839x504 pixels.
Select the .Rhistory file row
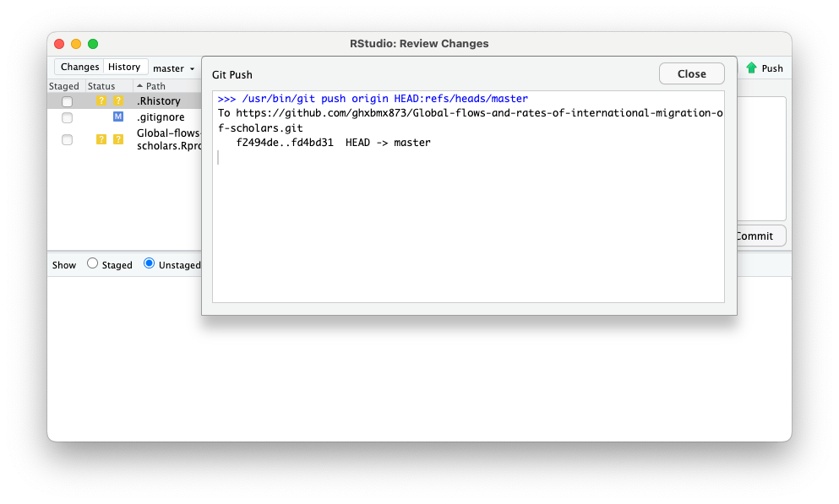point(159,101)
